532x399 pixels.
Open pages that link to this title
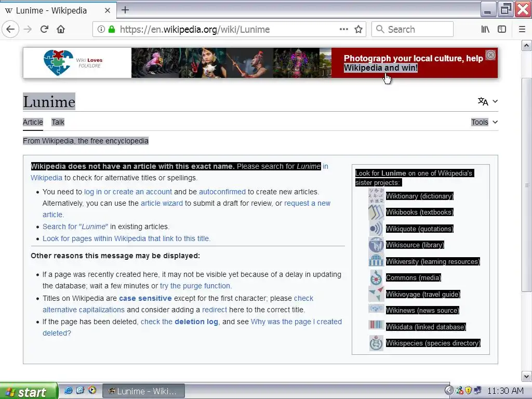(x=127, y=238)
